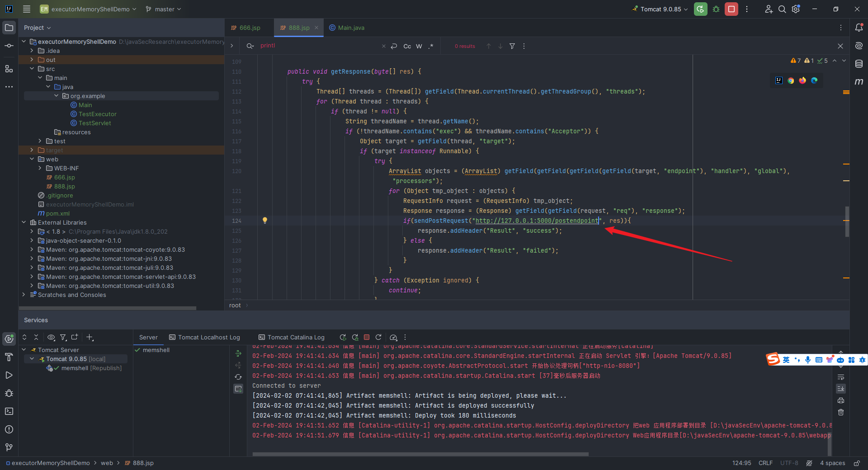This screenshot has width=868, height=470.
Task: Toggle soft-wrap in server log
Action: [x=841, y=377]
